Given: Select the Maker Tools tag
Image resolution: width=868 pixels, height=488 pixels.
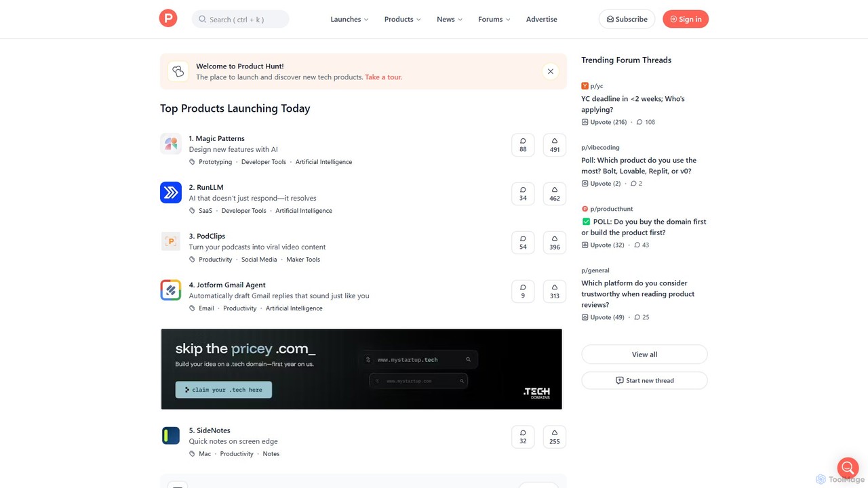Looking at the screenshot, I should pyautogui.click(x=303, y=260).
